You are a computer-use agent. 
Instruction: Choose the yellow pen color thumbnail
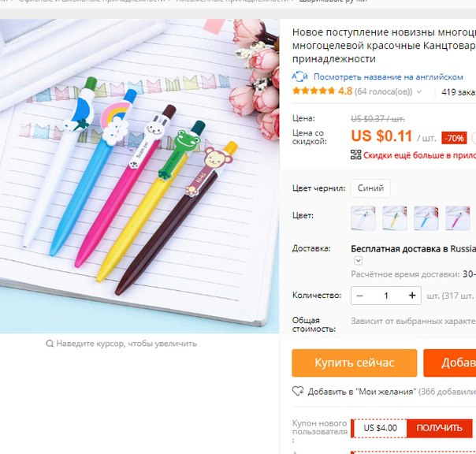tap(395, 218)
